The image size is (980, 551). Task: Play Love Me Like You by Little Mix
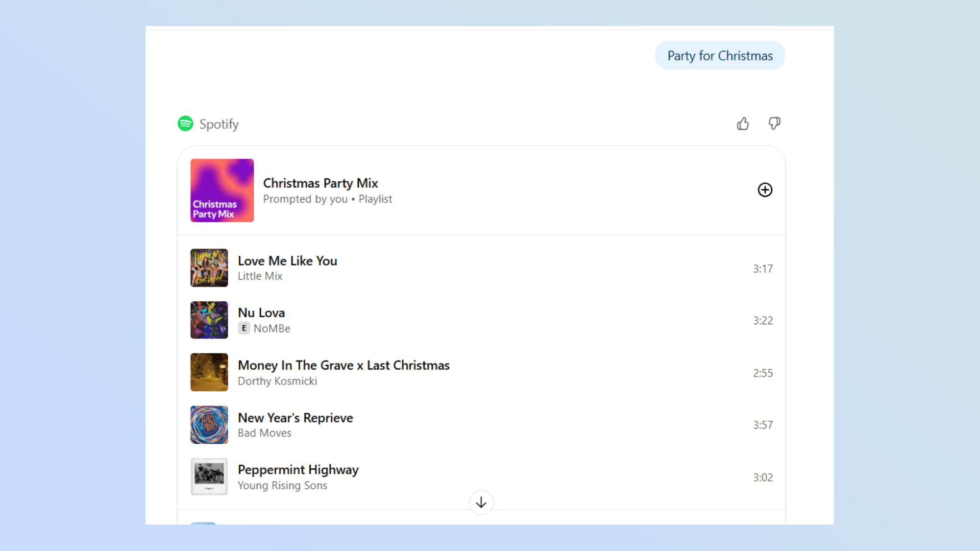click(x=287, y=261)
